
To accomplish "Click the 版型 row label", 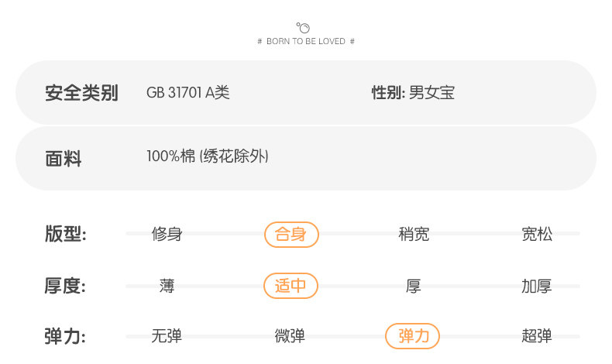I will coord(65,234).
